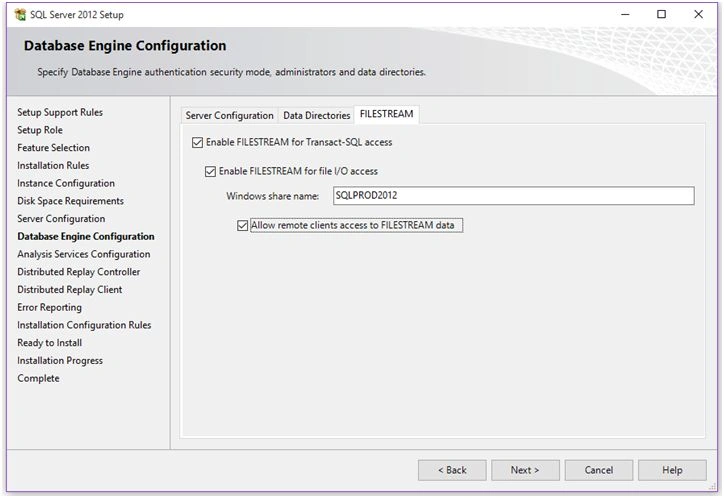The image size is (724, 498).
Task: Click the SQL Server Setup title bar icon
Action: [x=20, y=15]
